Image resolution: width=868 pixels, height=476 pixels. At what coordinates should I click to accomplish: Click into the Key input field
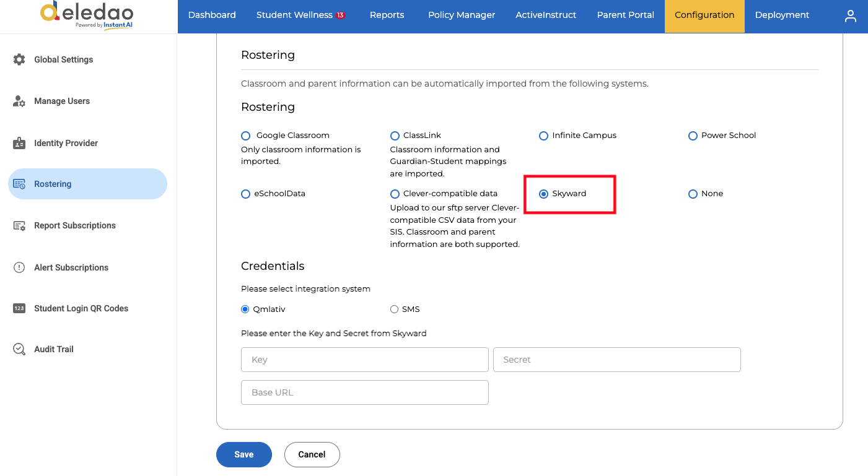(x=365, y=360)
